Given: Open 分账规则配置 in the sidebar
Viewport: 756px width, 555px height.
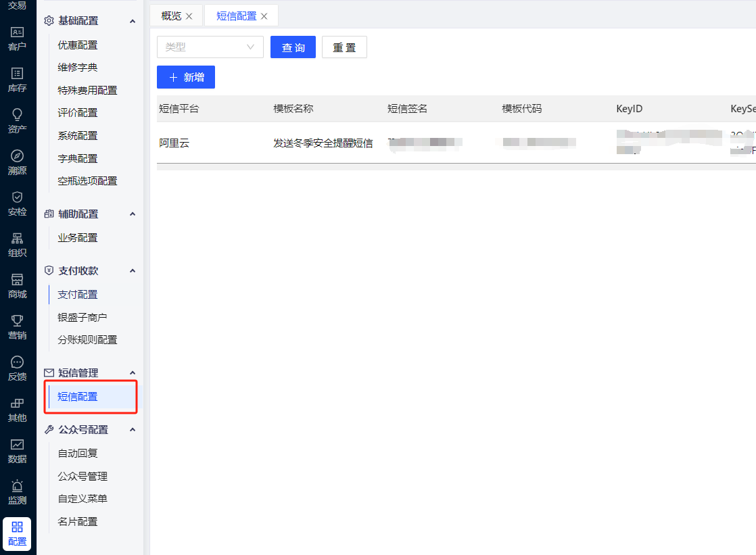Looking at the screenshot, I should [x=87, y=339].
